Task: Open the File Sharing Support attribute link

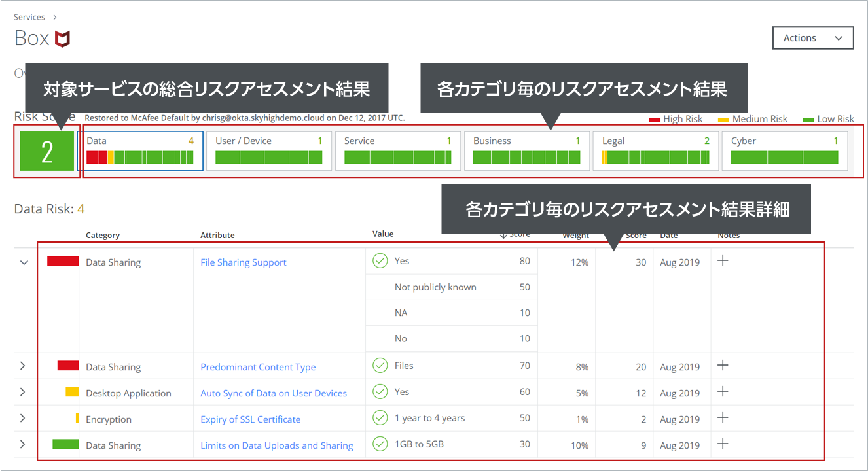Action: (244, 262)
